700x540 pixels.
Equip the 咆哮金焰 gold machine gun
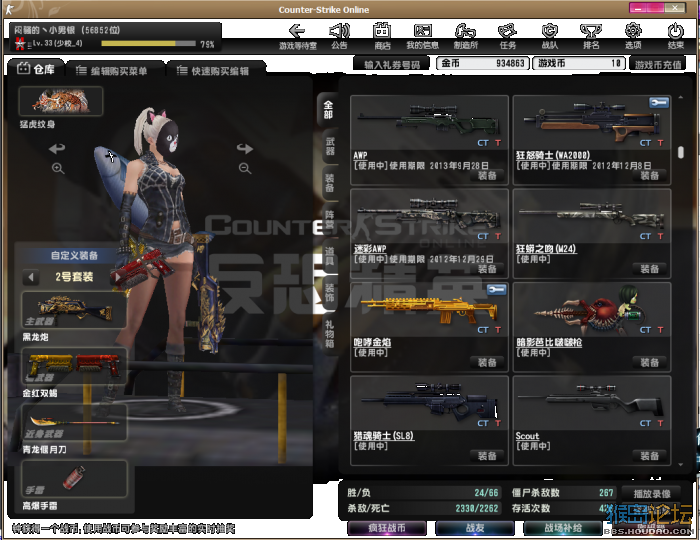(x=487, y=362)
